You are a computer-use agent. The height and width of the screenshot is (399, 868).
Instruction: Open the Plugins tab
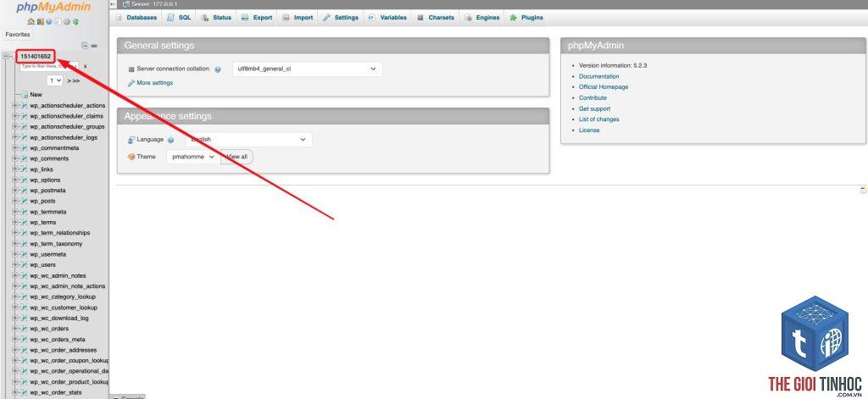526,18
